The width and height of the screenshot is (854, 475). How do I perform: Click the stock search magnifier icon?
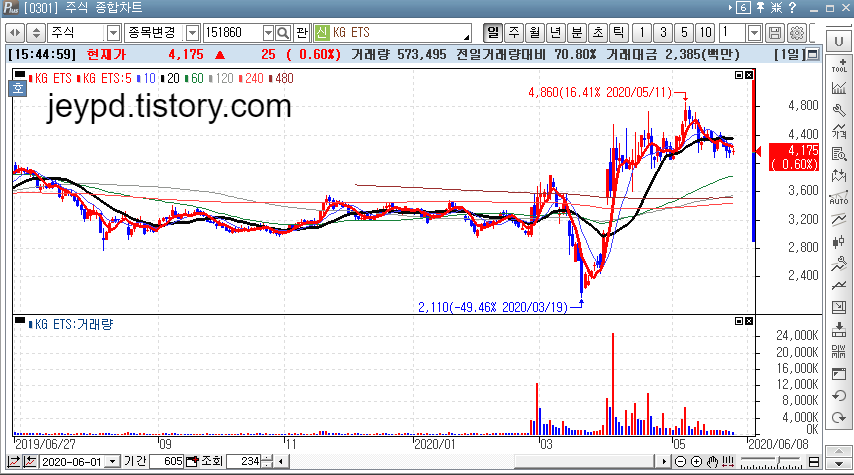click(x=283, y=33)
